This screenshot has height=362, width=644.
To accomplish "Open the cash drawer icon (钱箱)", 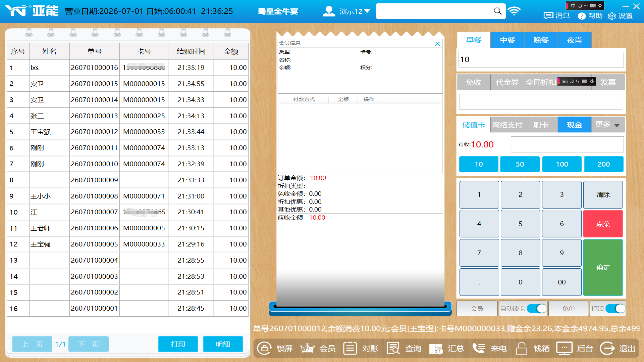I will (522, 348).
